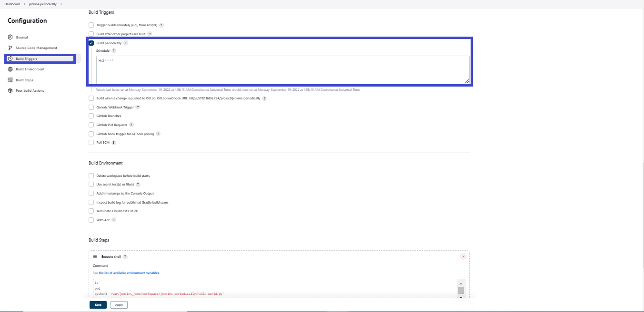Enable Use secret text(s) or file(s)
644x312 pixels.
point(91,184)
